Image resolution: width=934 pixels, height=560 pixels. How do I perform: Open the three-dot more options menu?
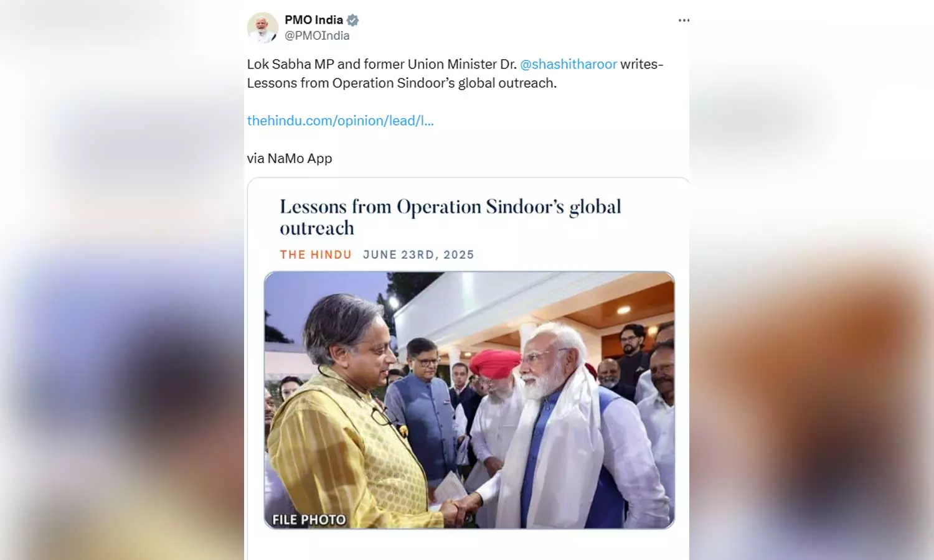pyautogui.click(x=684, y=21)
